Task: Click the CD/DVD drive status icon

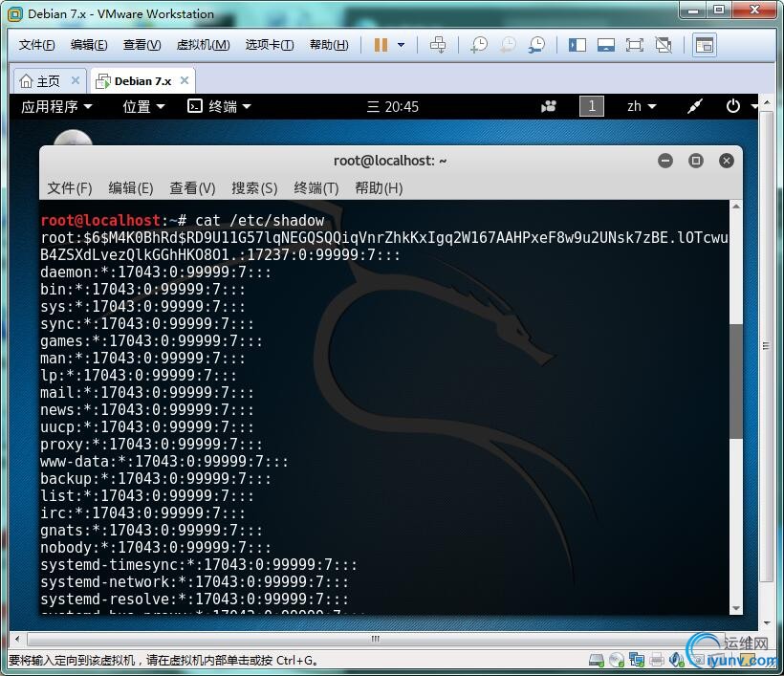Action: pyautogui.click(x=617, y=661)
